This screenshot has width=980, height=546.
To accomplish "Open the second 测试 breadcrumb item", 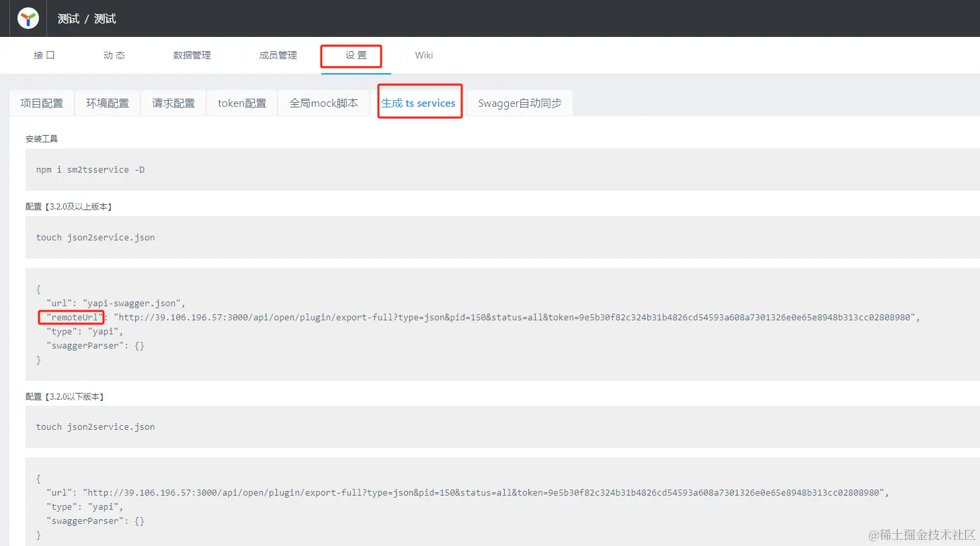I will tap(105, 19).
